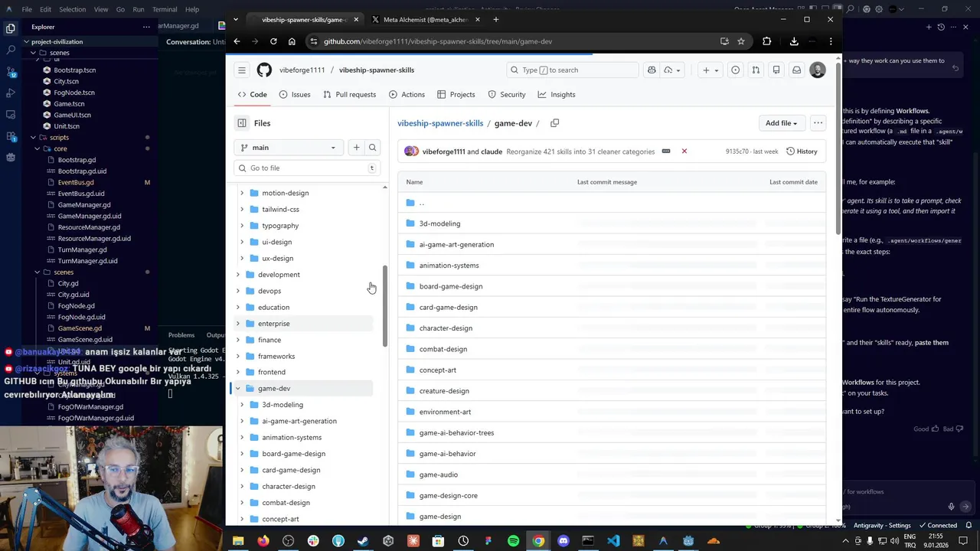
Task: Click failed status X on commit
Action: coord(684,152)
